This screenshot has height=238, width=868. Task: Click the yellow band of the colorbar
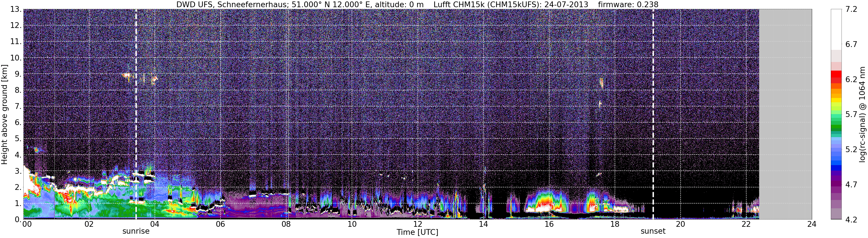836,100
